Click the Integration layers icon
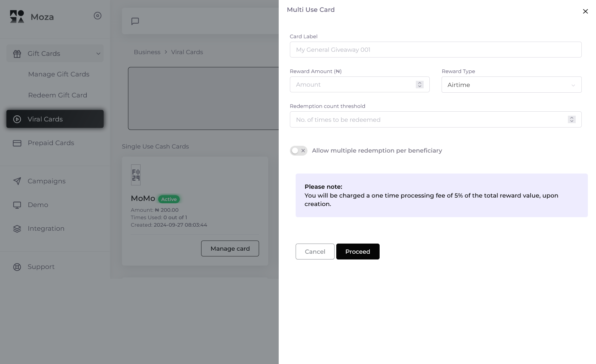The width and height of the screenshot is (596, 364). pos(17,229)
